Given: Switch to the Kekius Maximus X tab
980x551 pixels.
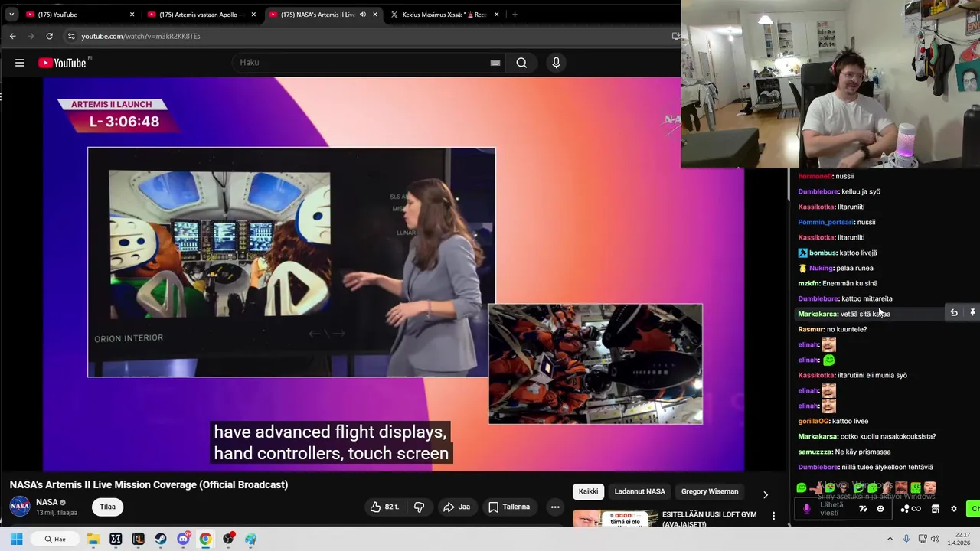Looking at the screenshot, I should (444, 15).
